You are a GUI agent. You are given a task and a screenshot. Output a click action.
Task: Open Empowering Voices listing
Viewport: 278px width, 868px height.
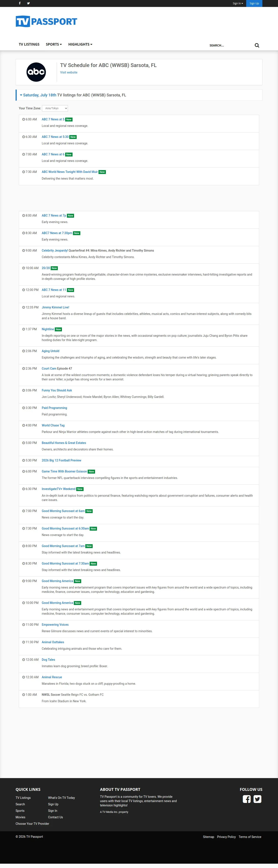(55, 625)
